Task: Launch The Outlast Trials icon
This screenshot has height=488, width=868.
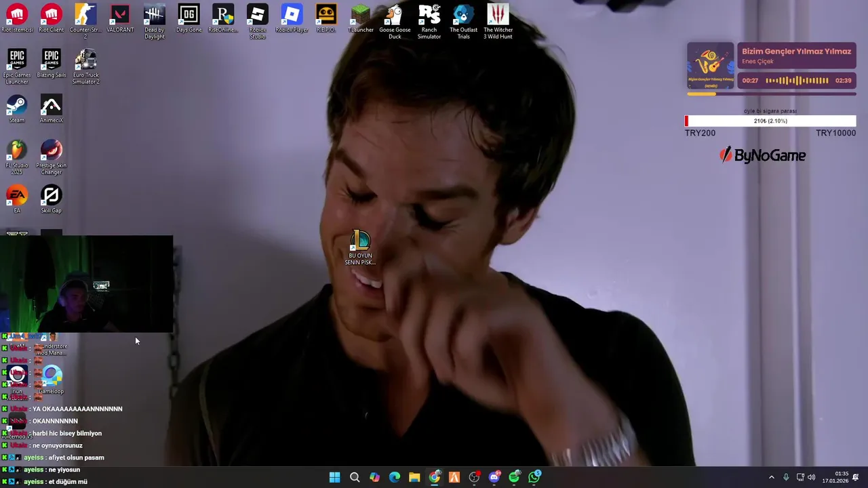Action: coord(463,21)
